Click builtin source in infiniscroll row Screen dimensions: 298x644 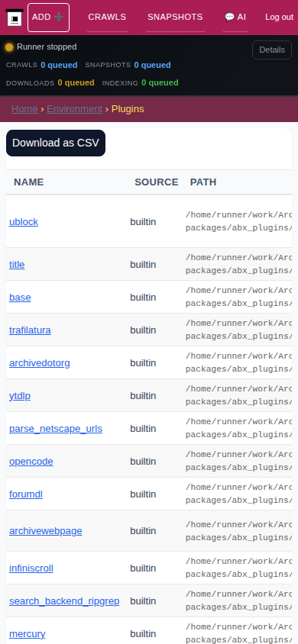coord(143,568)
